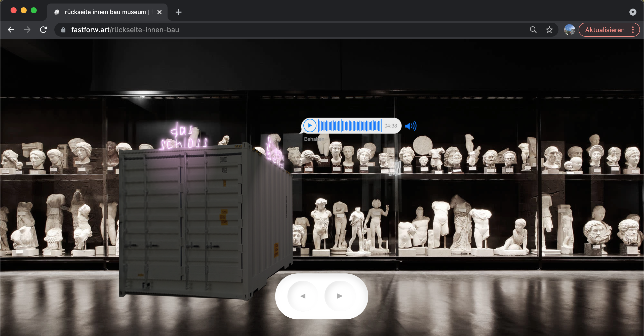Go forward to next page
644x336 pixels.
coord(27,30)
